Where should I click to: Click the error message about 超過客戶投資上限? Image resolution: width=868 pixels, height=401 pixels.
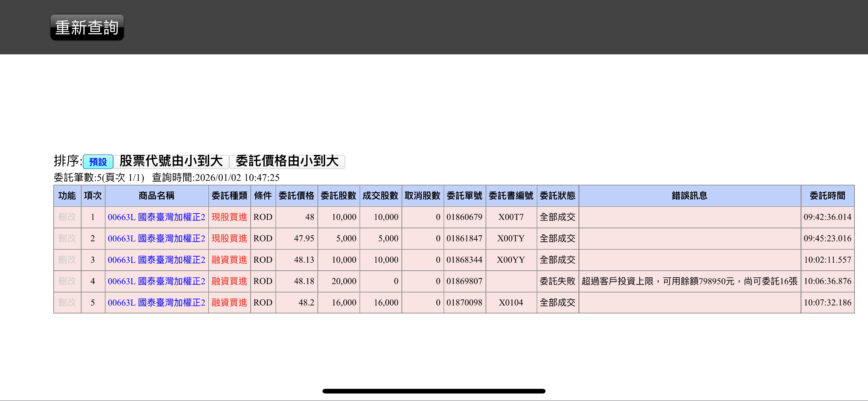(689, 281)
